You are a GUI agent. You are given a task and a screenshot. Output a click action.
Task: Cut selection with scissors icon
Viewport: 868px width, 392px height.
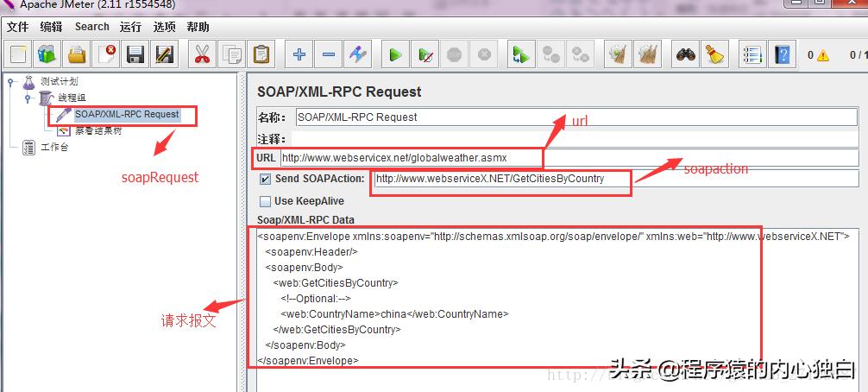202,54
